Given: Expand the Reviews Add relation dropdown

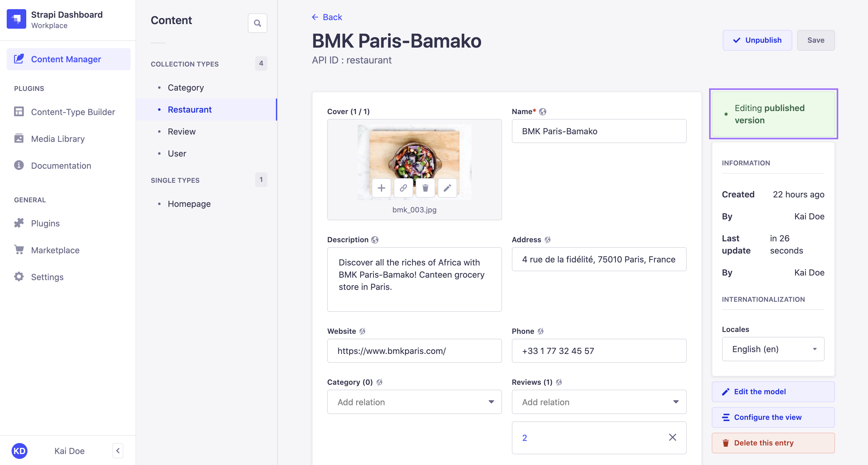Looking at the screenshot, I should pyautogui.click(x=599, y=402).
